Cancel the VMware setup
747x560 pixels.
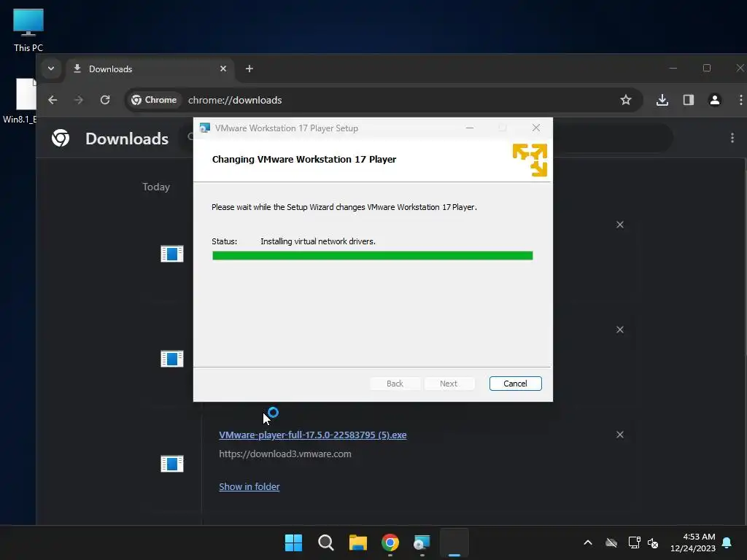516,384
